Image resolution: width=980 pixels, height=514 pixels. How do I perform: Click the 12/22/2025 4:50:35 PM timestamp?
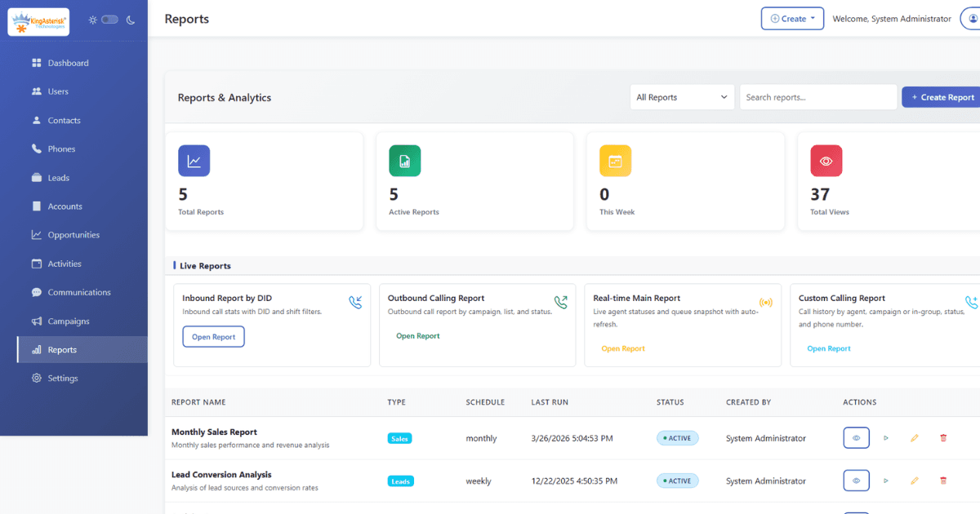point(574,481)
